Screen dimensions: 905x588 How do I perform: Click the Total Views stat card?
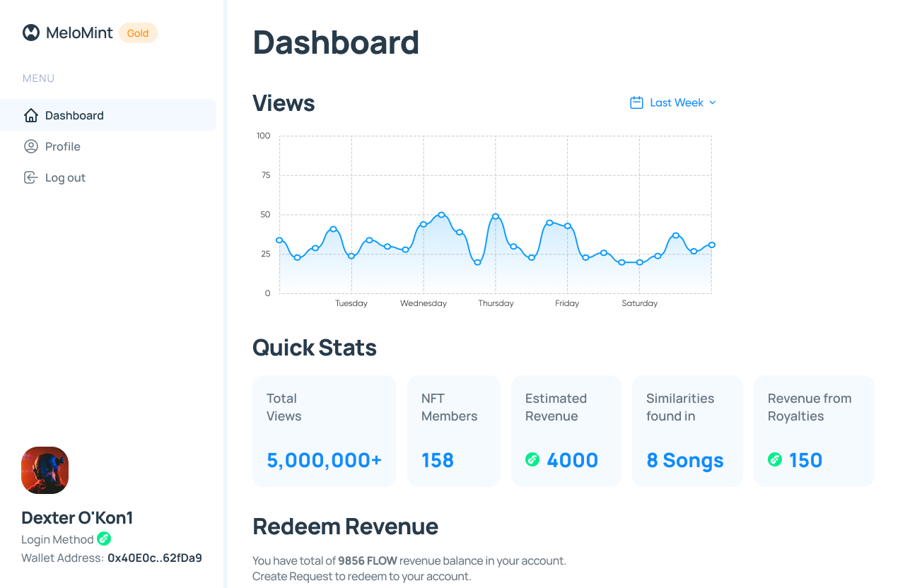pyautogui.click(x=324, y=430)
